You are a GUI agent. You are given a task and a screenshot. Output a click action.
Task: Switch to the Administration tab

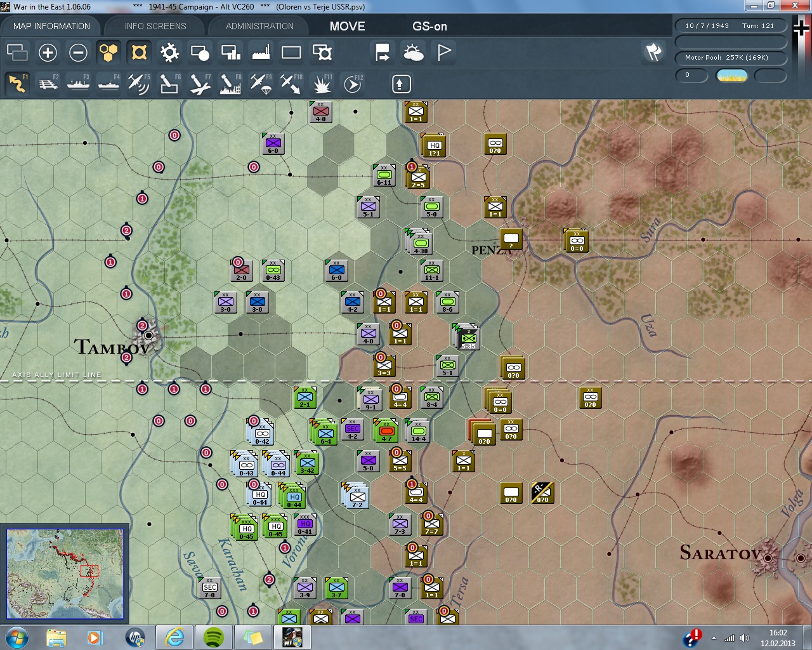click(259, 26)
